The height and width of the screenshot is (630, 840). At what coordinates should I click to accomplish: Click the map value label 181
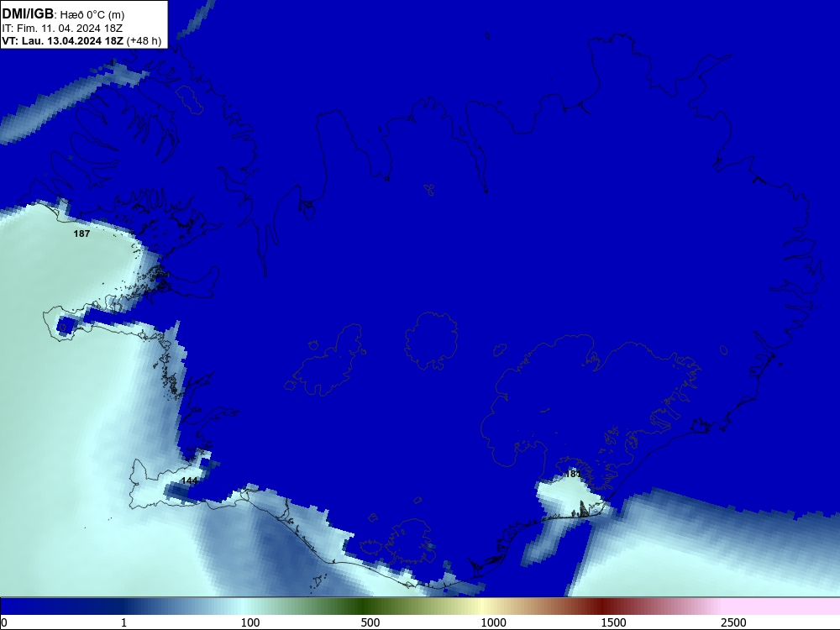(x=573, y=474)
